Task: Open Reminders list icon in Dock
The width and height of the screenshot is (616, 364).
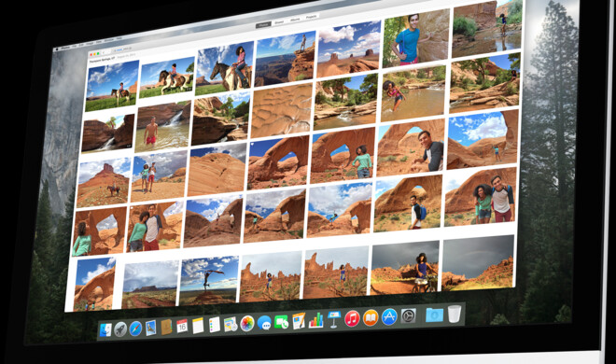Action: tap(214, 325)
